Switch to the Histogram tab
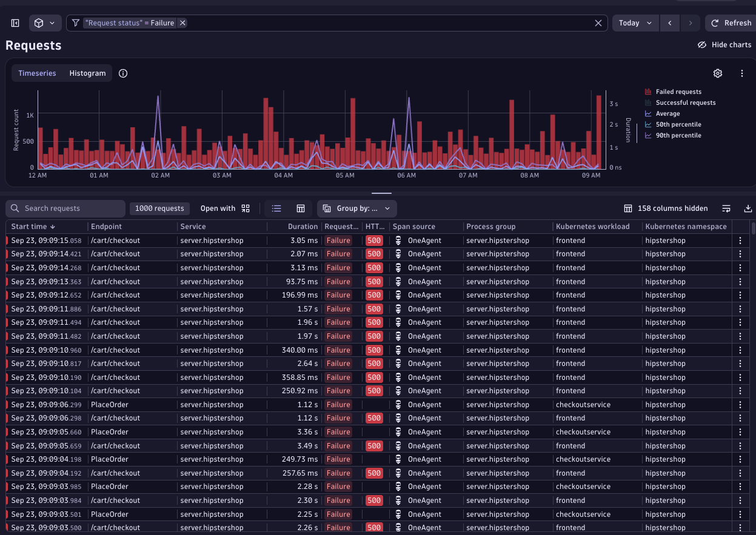The image size is (756, 535). 87,73
